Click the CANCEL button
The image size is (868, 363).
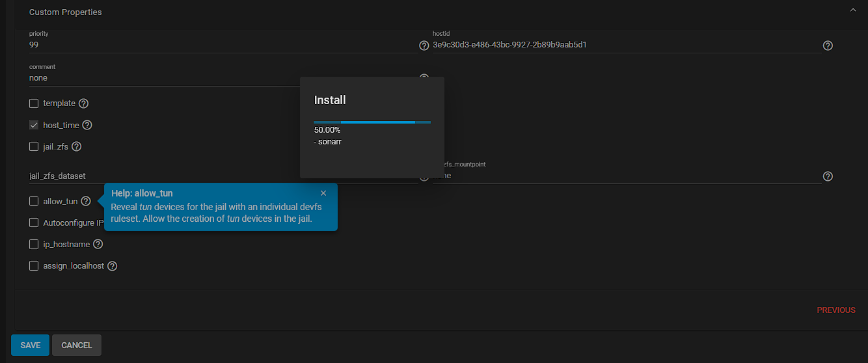(x=77, y=345)
